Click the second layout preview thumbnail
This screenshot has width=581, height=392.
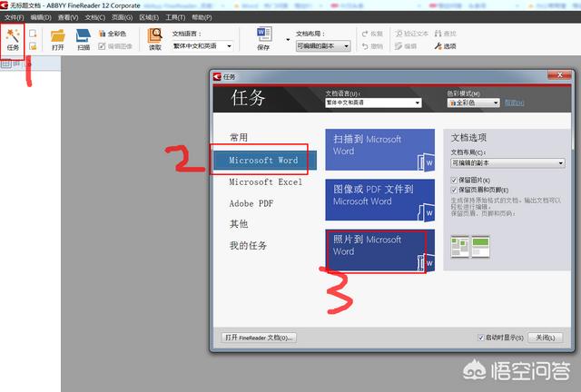(x=480, y=247)
